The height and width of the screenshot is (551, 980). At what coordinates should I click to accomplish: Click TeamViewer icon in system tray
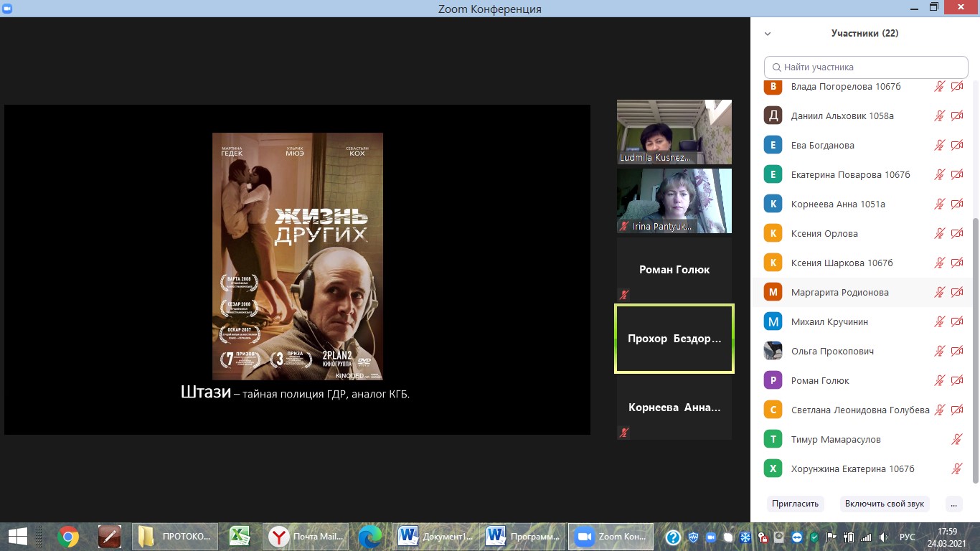point(797,537)
